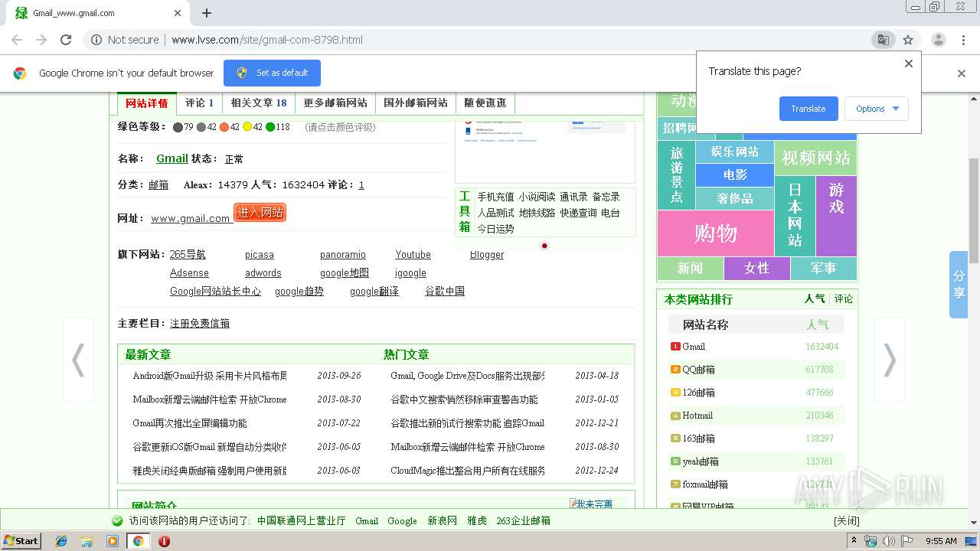Click the red stop-sign taskbar icon
Image resolution: width=980 pixels, height=551 pixels.
coord(164,541)
